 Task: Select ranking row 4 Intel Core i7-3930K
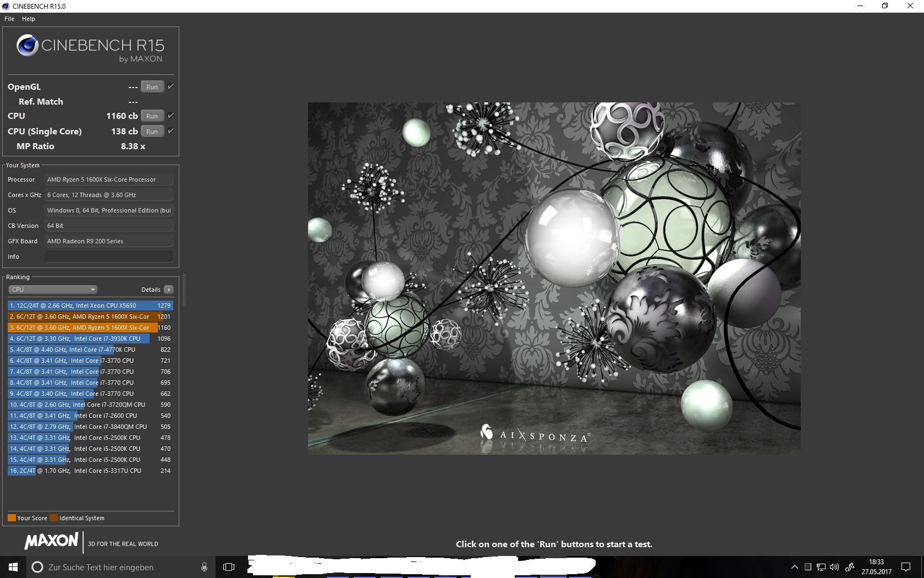point(90,339)
